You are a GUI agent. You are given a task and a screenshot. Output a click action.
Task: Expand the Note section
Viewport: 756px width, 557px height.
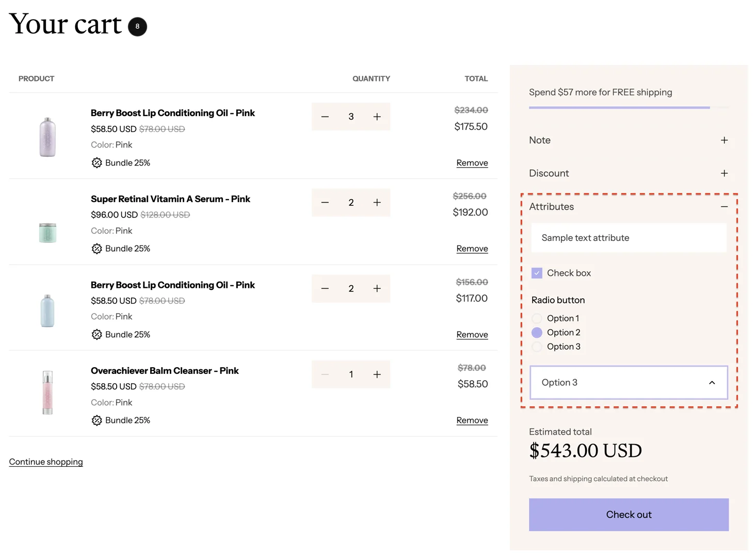pos(724,140)
